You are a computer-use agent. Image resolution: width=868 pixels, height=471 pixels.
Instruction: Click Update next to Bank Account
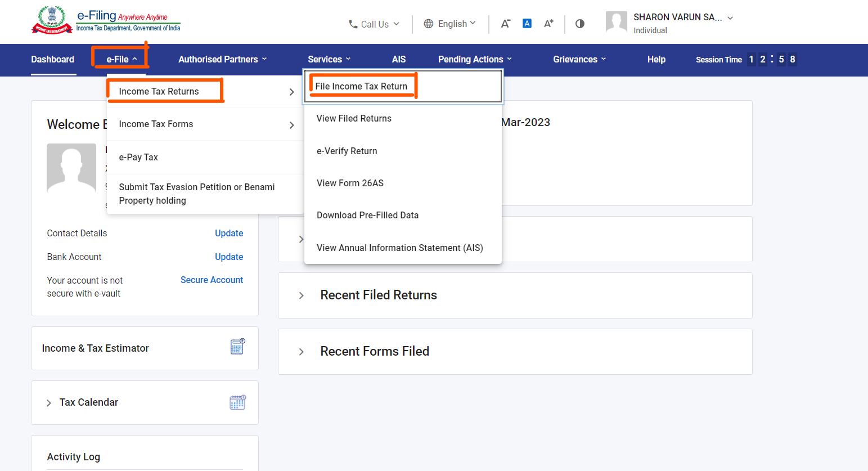(229, 257)
